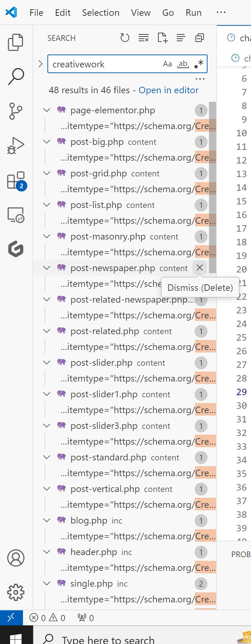Open the Selection menu
251x644 pixels.
click(x=101, y=13)
